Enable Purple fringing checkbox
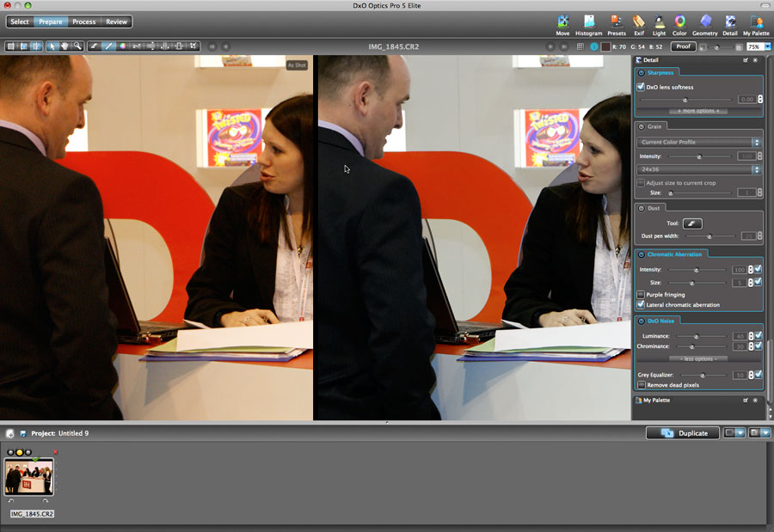The height and width of the screenshot is (532, 774). 641,295
